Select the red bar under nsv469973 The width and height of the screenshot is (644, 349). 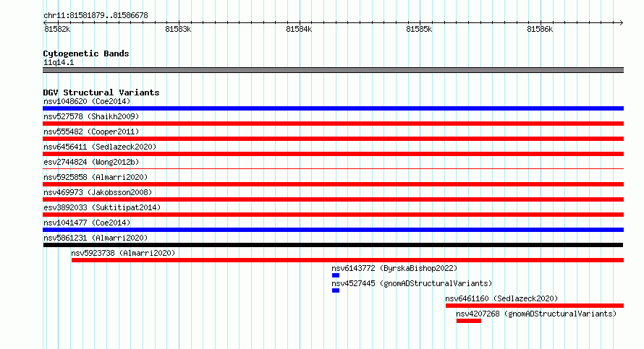[x=333, y=199]
